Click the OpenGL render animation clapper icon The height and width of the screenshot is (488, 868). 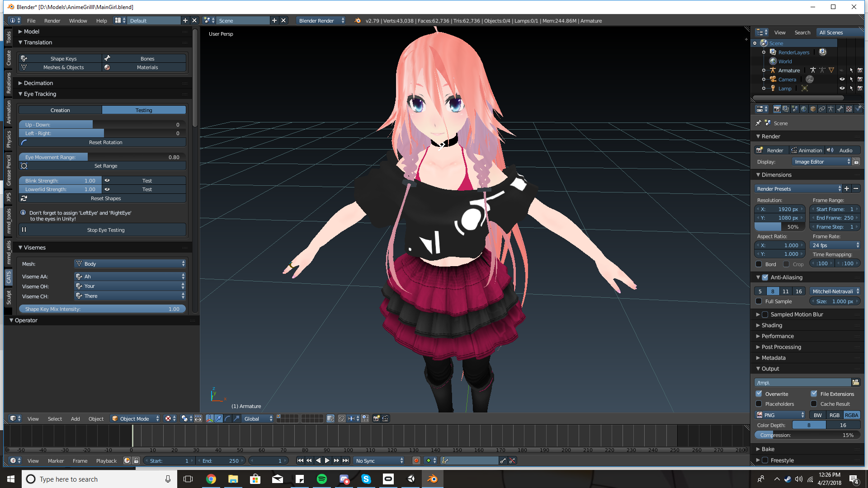click(x=385, y=418)
